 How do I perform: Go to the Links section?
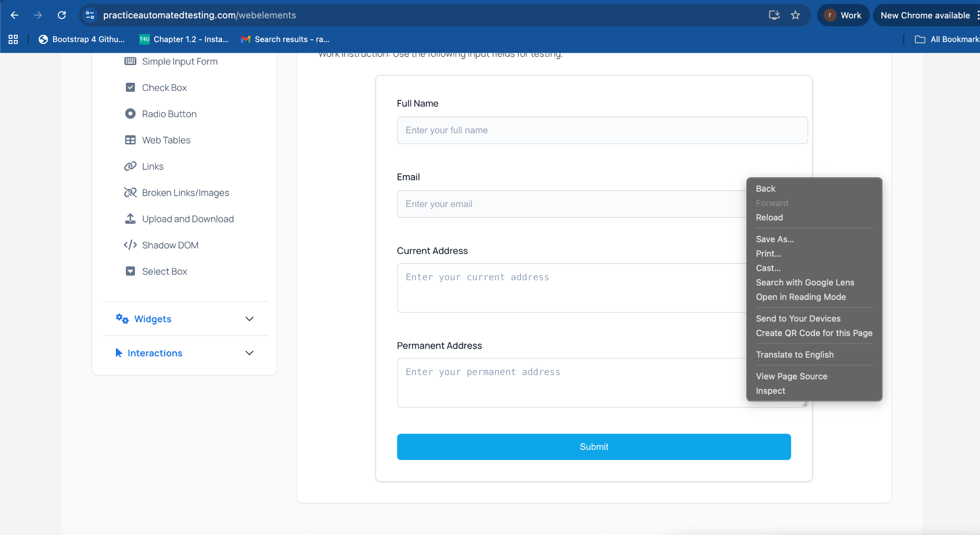tap(153, 166)
